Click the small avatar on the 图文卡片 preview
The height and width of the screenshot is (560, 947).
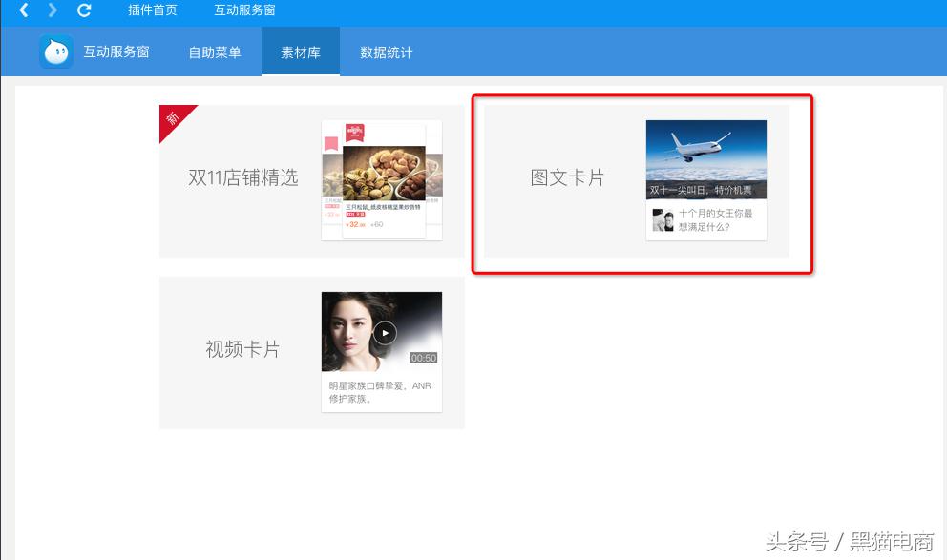click(x=664, y=221)
